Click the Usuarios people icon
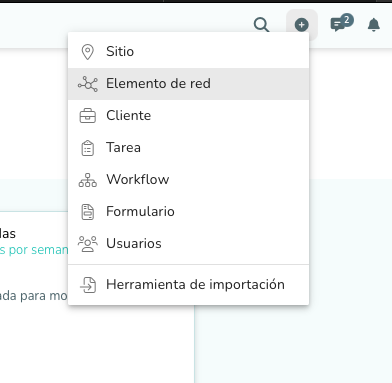 [x=88, y=244]
